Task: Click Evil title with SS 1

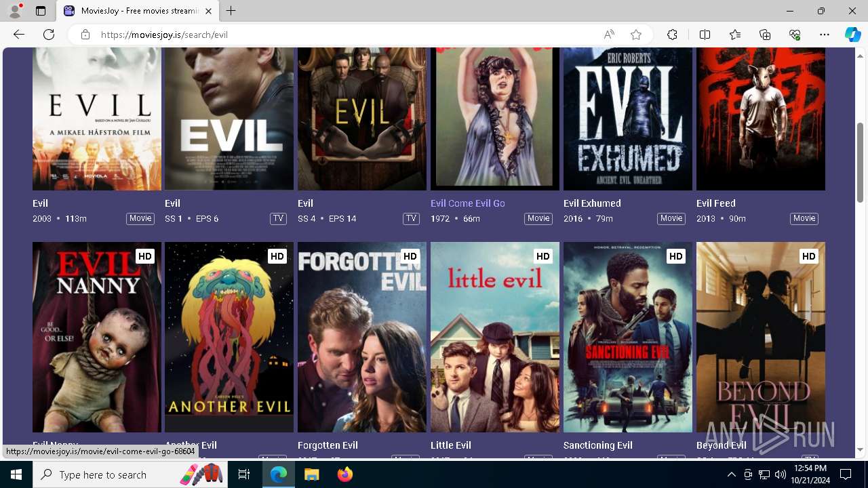Action: [x=172, y=203]
